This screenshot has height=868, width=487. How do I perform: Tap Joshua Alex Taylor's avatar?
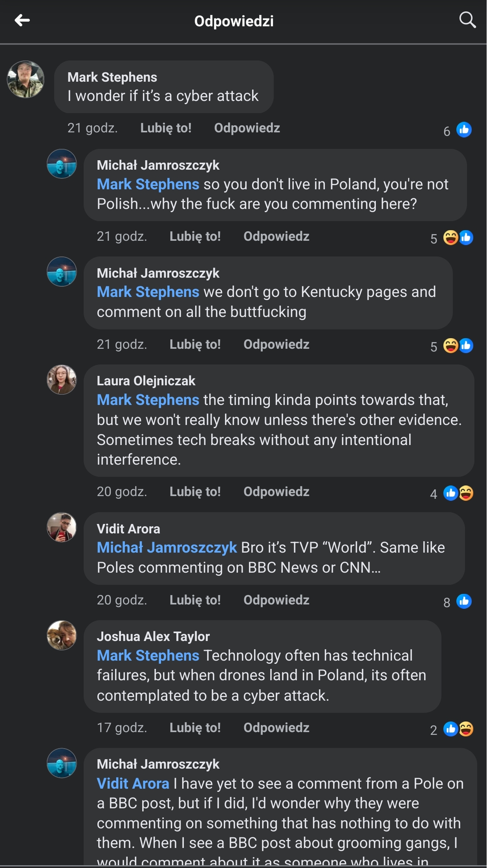tap(62, 635)
